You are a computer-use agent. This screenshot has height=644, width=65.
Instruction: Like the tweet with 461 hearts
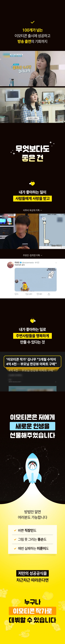point(38,294)
